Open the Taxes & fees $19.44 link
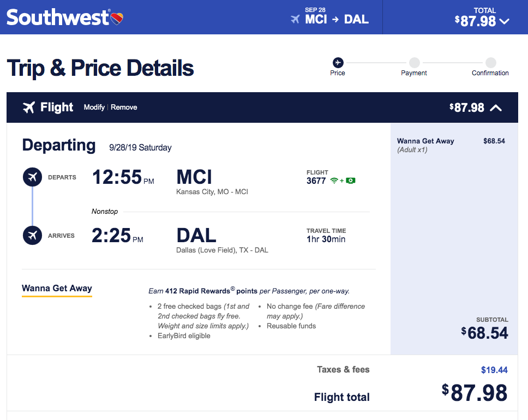Viewport: 528px width, 420px height. 494,370
